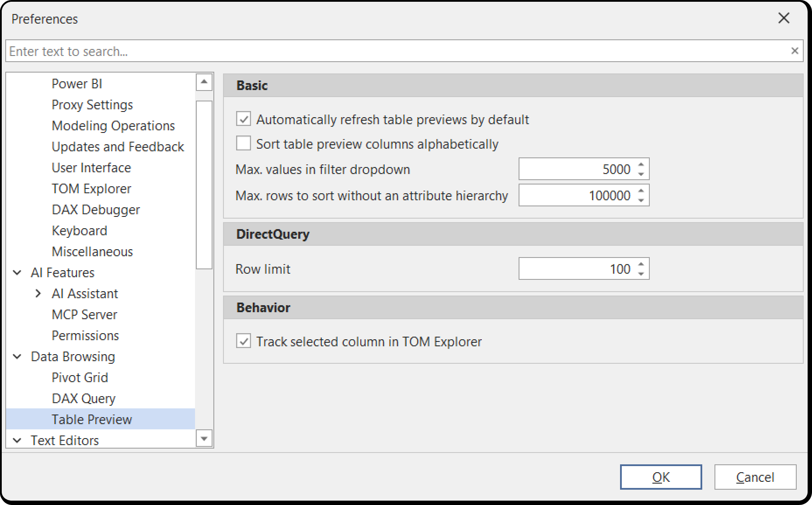Open AI Assistant settings
The height and width of the screenshot is (505, 812).
point(85,293)
